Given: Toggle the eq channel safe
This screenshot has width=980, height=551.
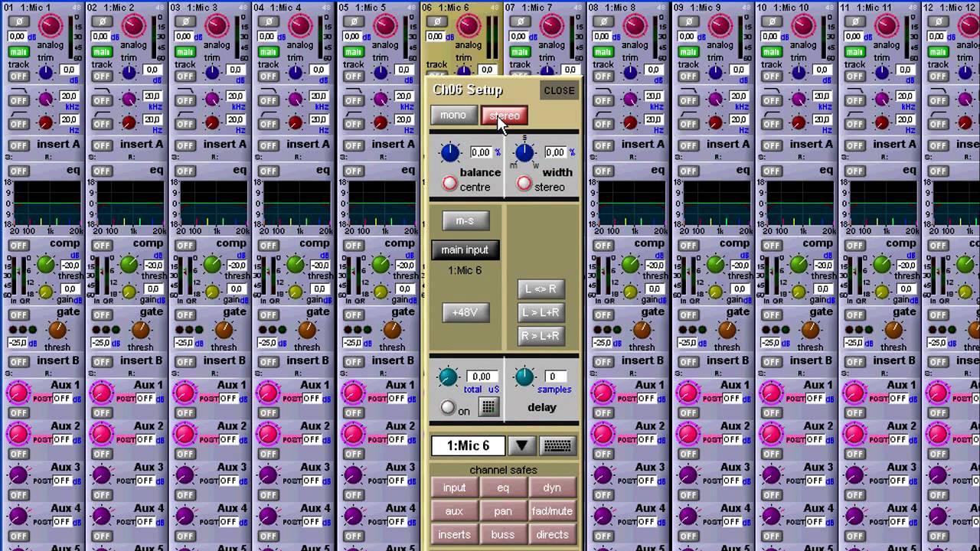Looking at the screenshot, I should point(503,488).
